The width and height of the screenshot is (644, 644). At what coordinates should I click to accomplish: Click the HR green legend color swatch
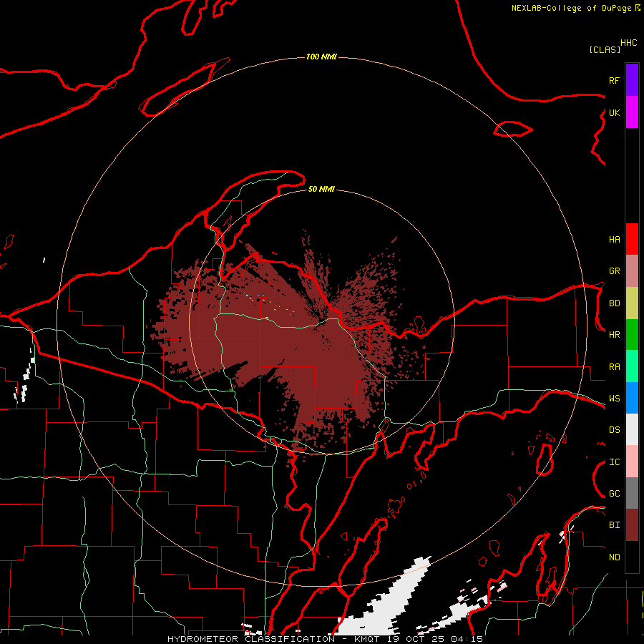(x=632, y=335)
